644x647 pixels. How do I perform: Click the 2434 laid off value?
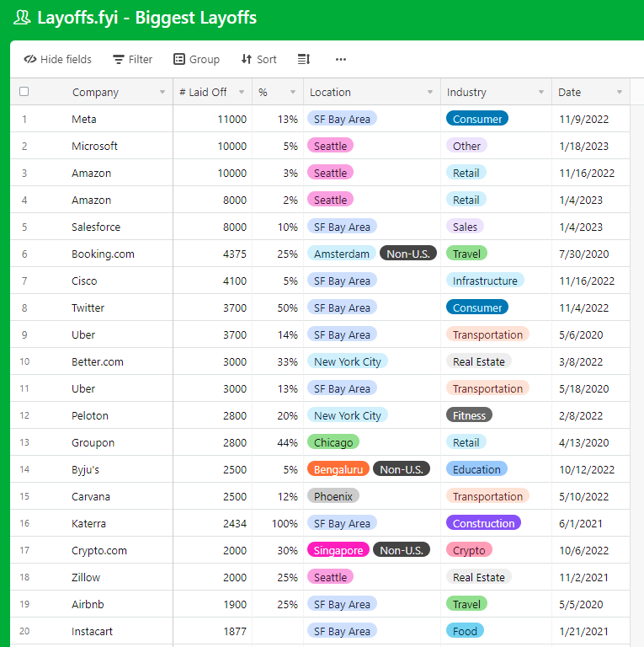pyautogui.click(x=235, y=524)
